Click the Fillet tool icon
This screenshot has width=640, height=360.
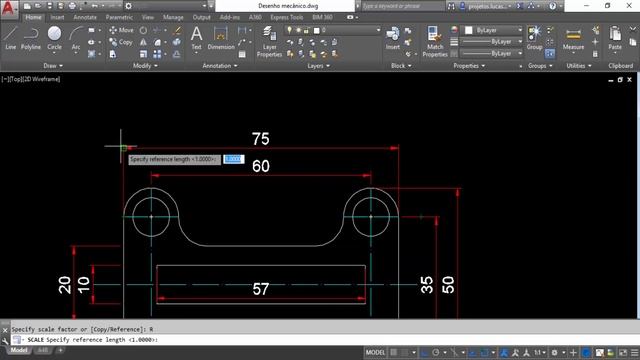(157, 42)
